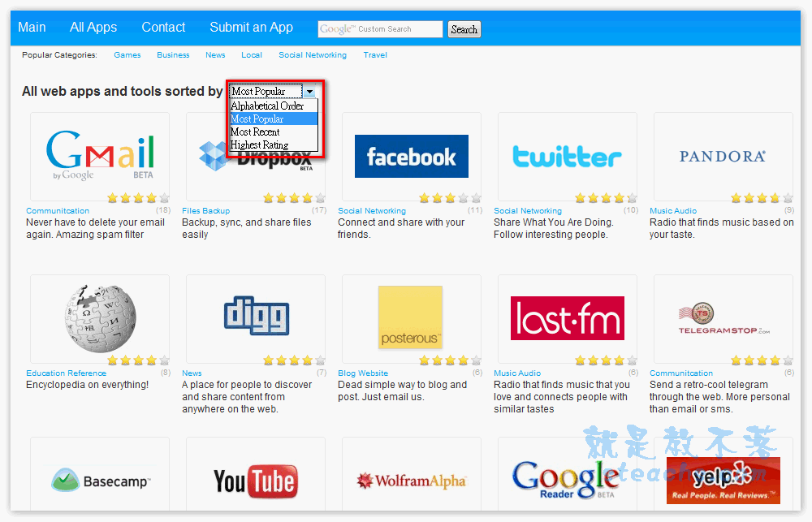This screenshot has height=522, width=812.
Task: Click 'Backup, sync, and share files easily' text
Action: 247,228
